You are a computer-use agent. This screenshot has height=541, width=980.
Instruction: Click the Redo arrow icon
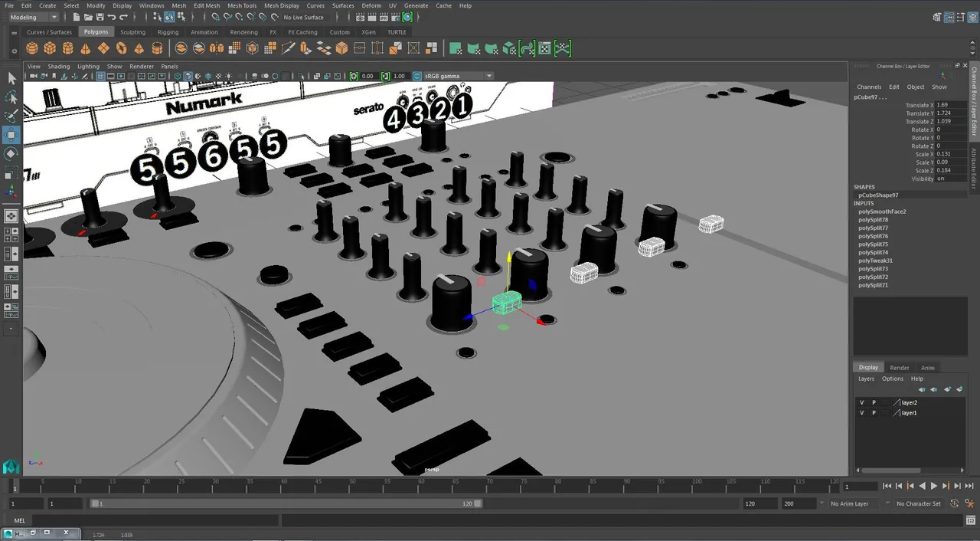[x=123, y=17]
